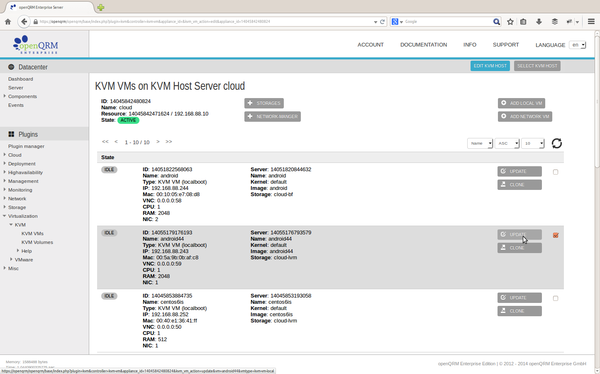Open a new tab with plus icon
This screenshot has height=374, width=600.
[x=100, y=7]
